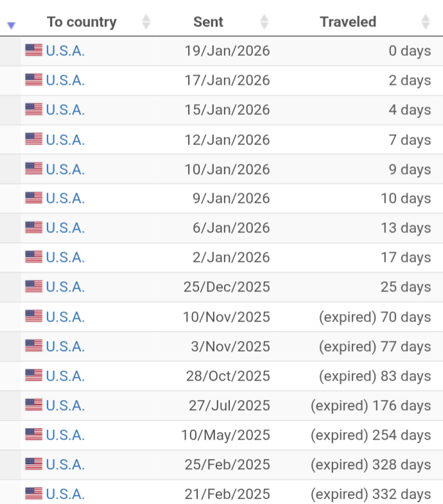Open U.S.A. link for 15/Jan/2026 row

(x=65, y=110)
